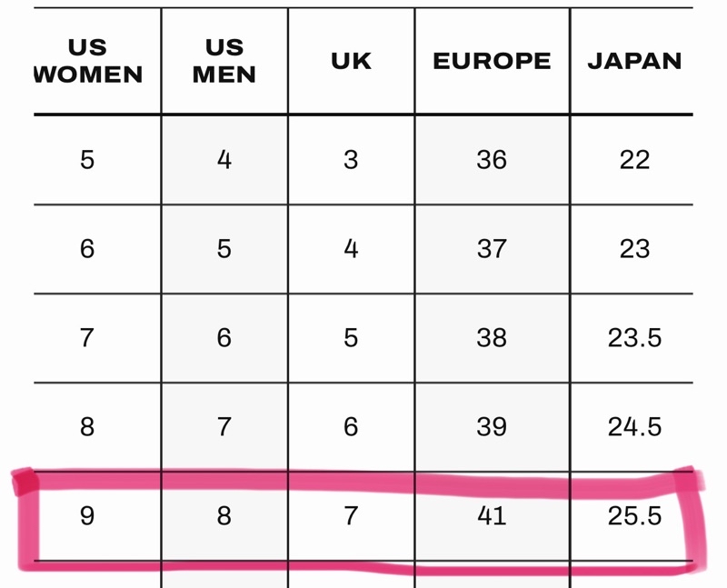Select Europe size 37 cell
The image size is (727, 588).
[x=492, y=248]
